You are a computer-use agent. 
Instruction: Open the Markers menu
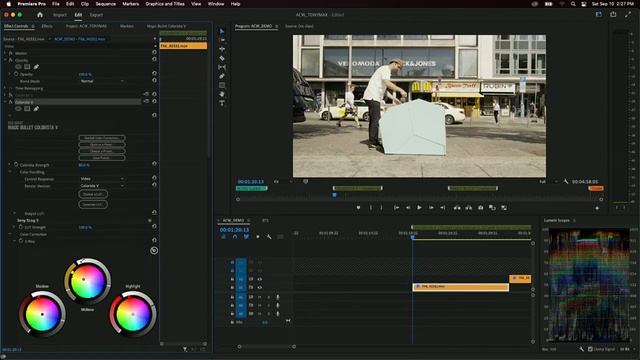pyautogui.click(x=131, y=4)
